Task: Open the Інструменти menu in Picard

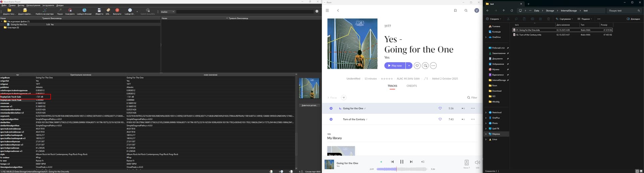Action: [x=48, y=5]
